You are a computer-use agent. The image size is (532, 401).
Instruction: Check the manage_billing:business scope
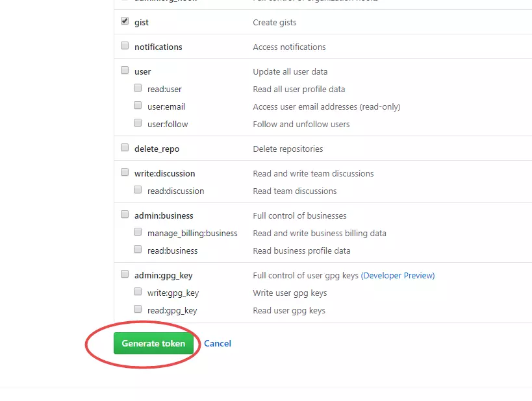137,231
